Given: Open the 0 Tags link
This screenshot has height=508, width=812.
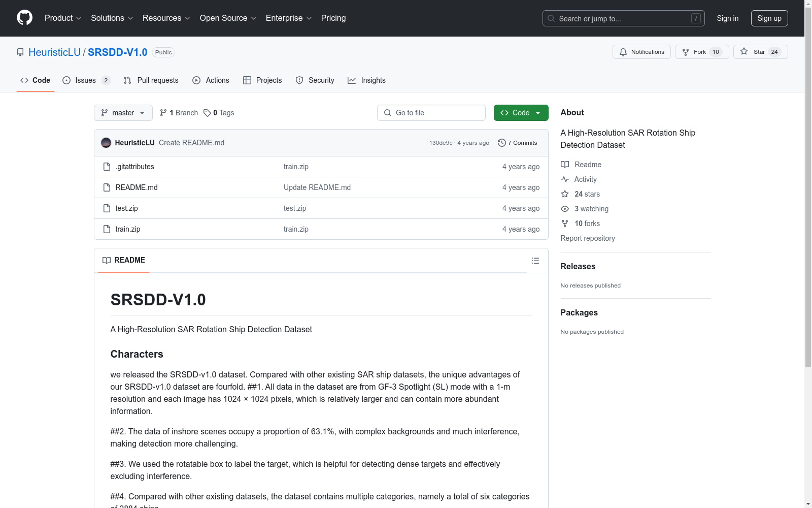Looking at the screenshot, I should [x=219, y=113].
